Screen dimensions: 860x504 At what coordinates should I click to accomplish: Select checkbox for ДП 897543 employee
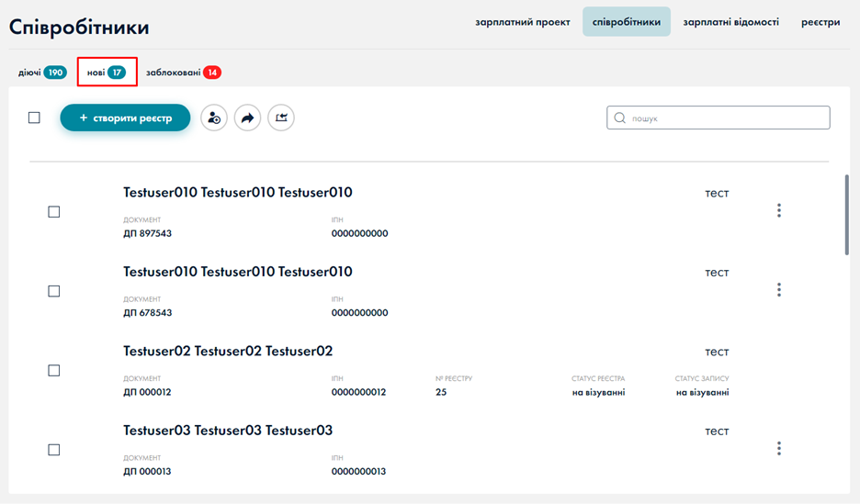coord(53,212)
